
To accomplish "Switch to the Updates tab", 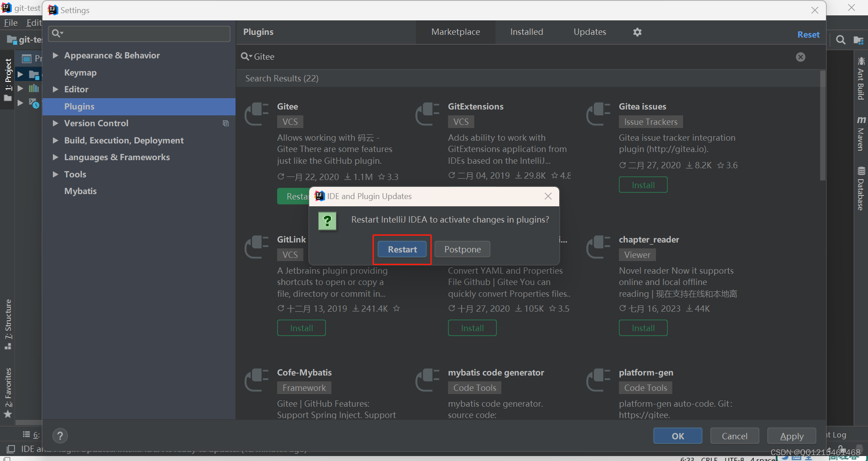I will (x=590, y=32).
